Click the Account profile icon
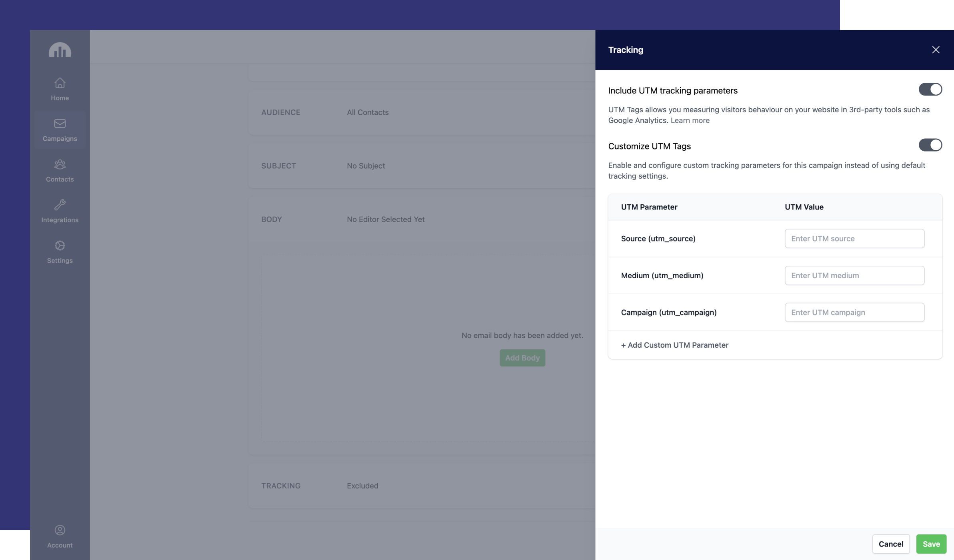Screen dimensions: 954x560 click(60, 530)
